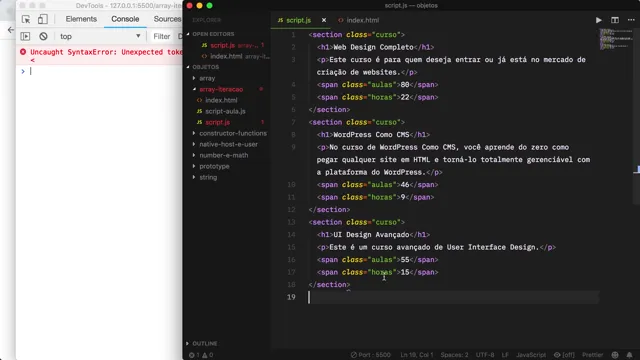Image resolution: width=640 pixels, height=360 pixels.
Task: Click the Port : 5500 Live Server status
Action: 371,355
